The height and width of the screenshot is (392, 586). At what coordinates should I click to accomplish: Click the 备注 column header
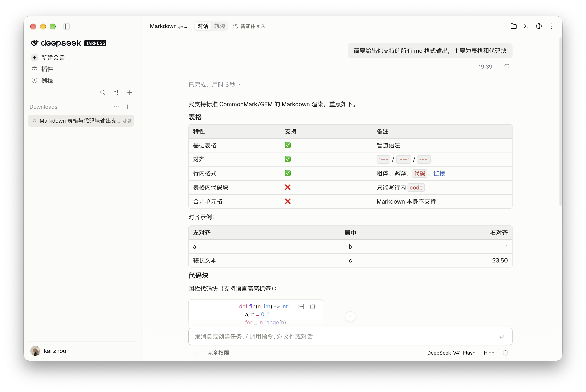(x=382, y=131)
